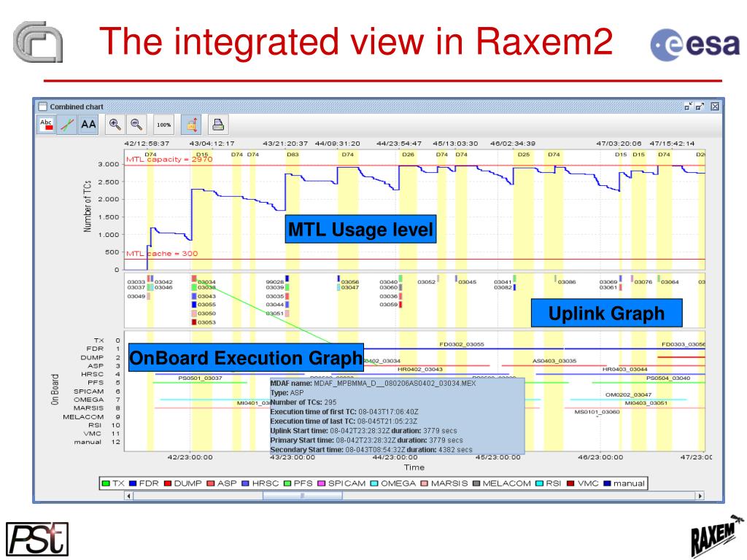Viewport: 747px width, 560px height.
Task: Select uplink entry 03086
Action: (566, 282)
